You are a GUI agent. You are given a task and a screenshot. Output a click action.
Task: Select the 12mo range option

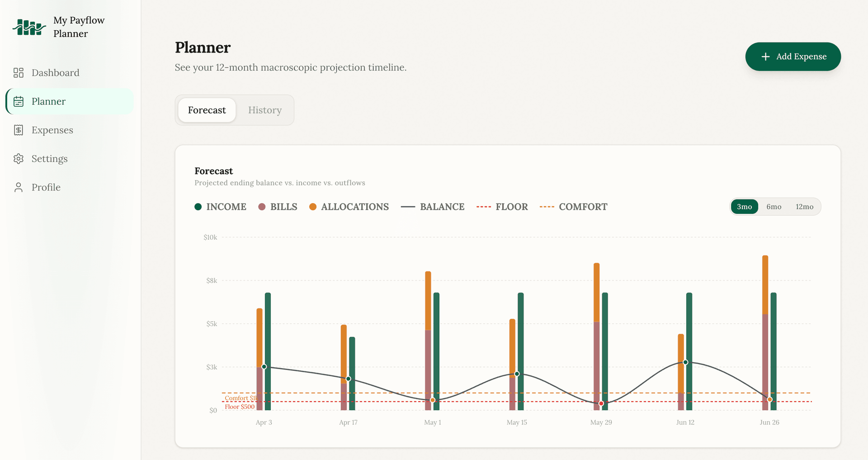coord(804,206)
